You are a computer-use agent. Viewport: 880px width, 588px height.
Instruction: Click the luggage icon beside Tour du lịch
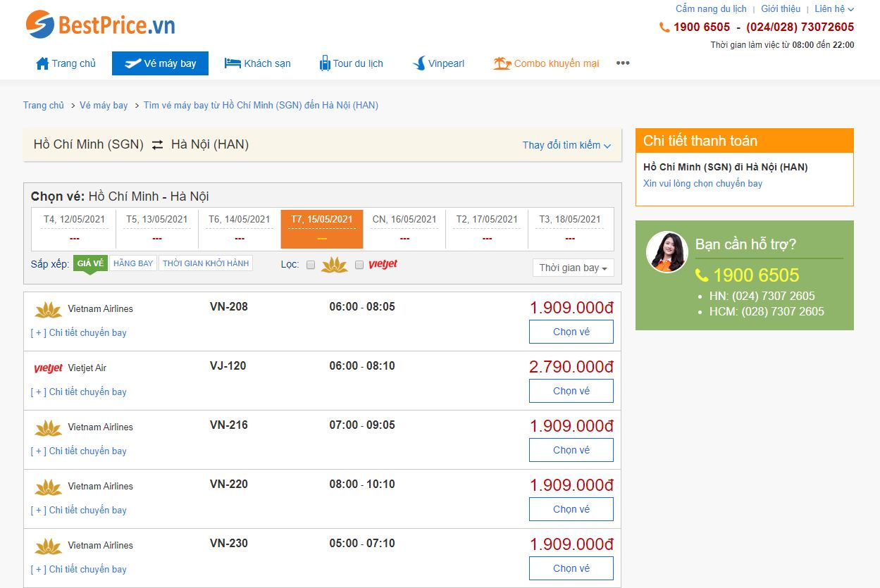[325, 63]
